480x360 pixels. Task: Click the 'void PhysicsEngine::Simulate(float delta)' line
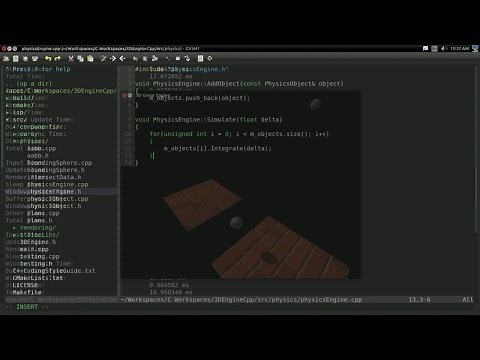[209, 120]
